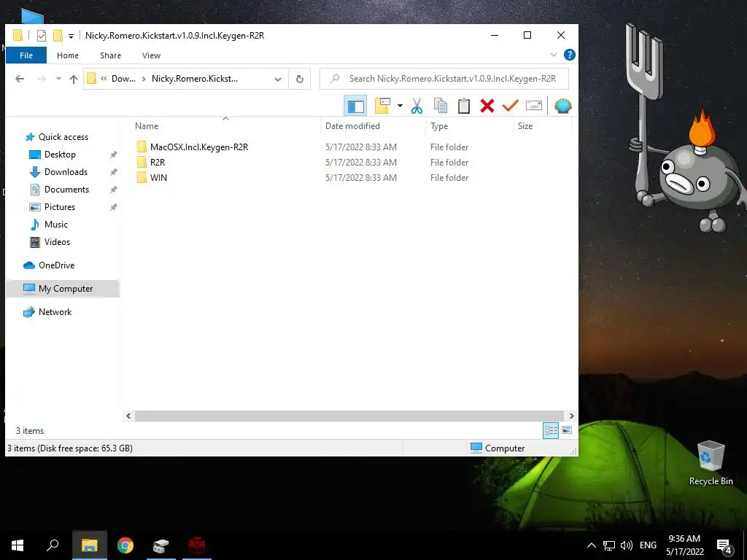
Task: Click the horizontal scrollbar's left arrow
Action: point(128,416)
